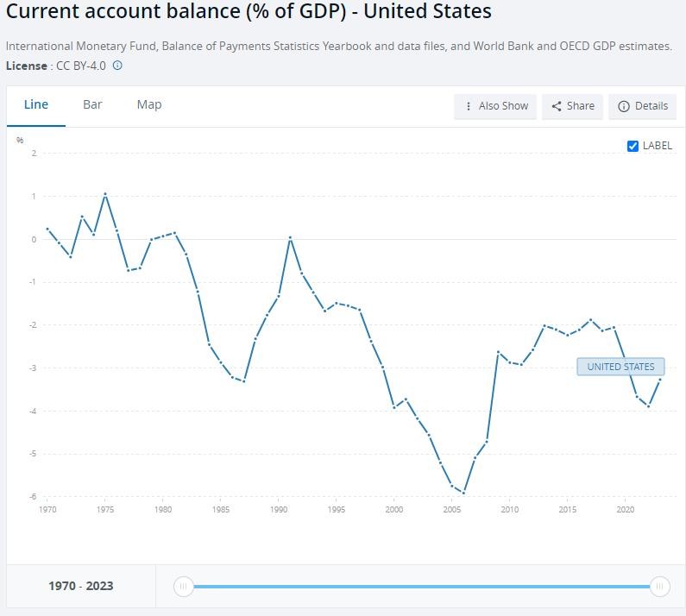The width and height of the screenshot is (686, 616).
Task: Uncheck the LABEL checkbox
Action: (633, 146)
